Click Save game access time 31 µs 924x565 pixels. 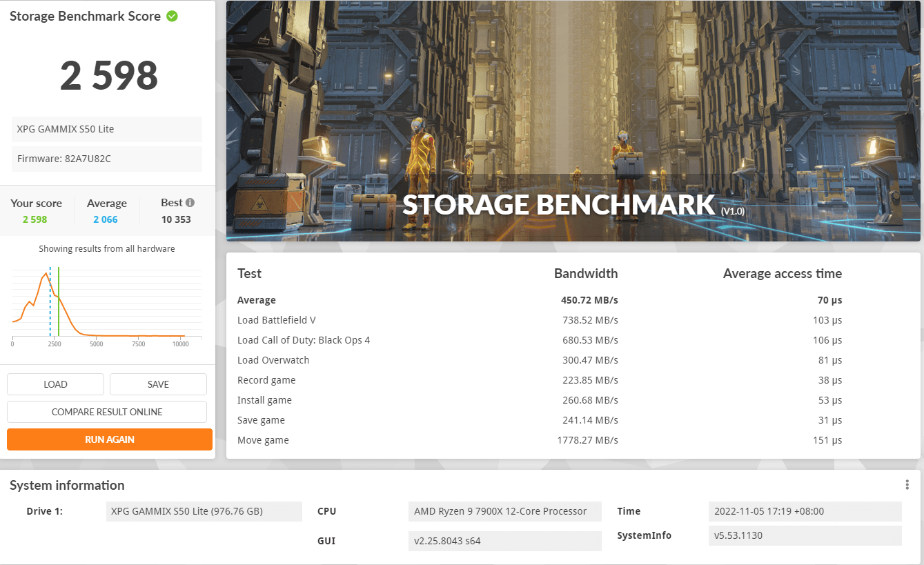(830, 420)
